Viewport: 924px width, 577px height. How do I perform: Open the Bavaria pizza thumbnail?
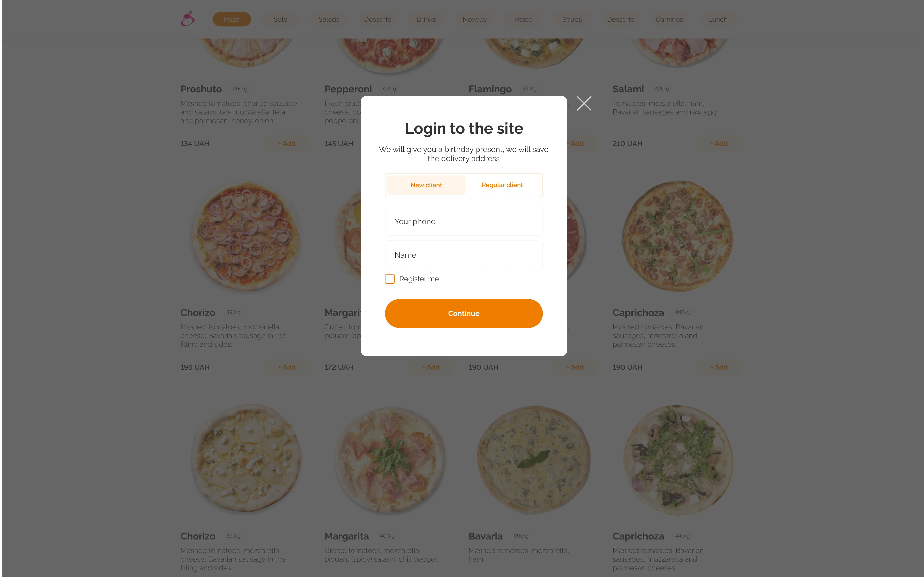coord(533,460)
